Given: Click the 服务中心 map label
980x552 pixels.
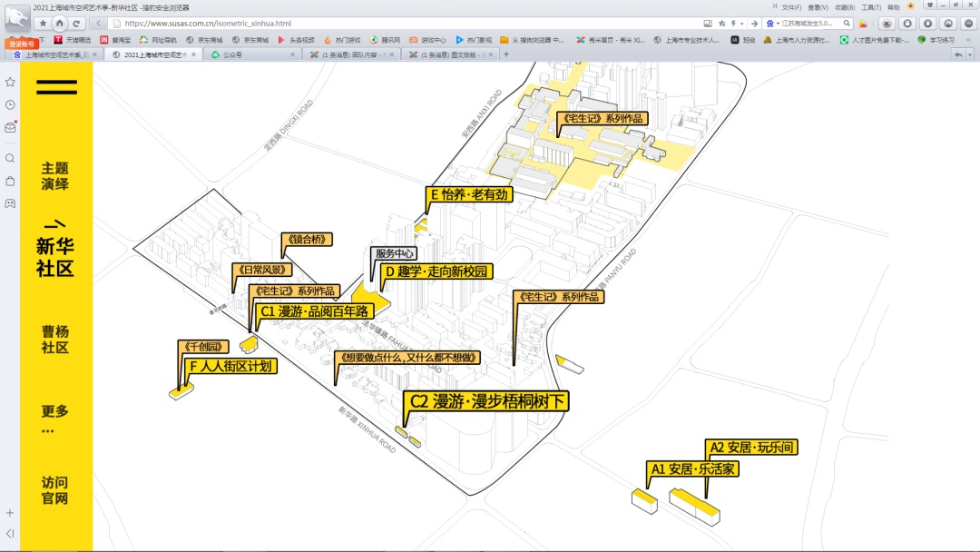Looking at the screenshot, I should 393,254.
